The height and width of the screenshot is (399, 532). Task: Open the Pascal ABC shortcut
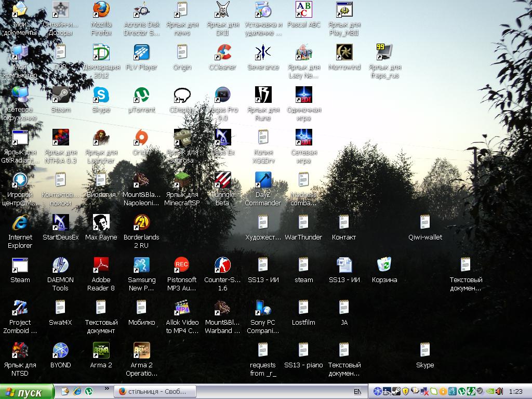pos(303,15)
